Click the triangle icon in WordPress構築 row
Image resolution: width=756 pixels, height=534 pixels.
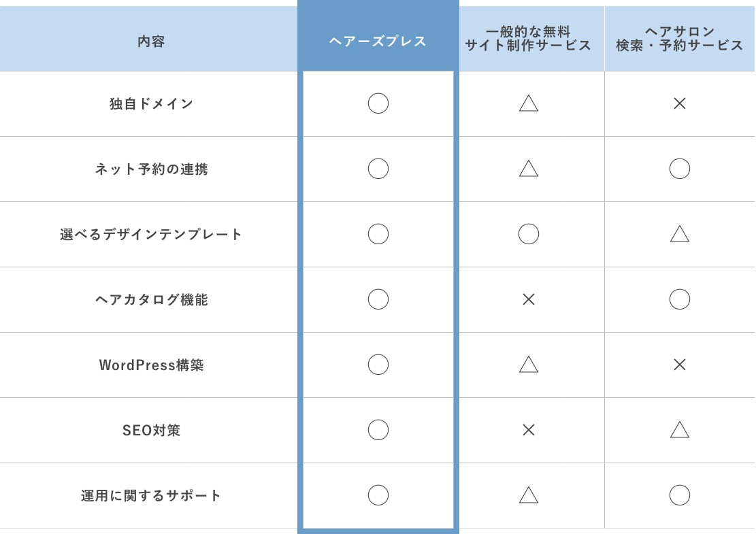click(x=529, y=365)
